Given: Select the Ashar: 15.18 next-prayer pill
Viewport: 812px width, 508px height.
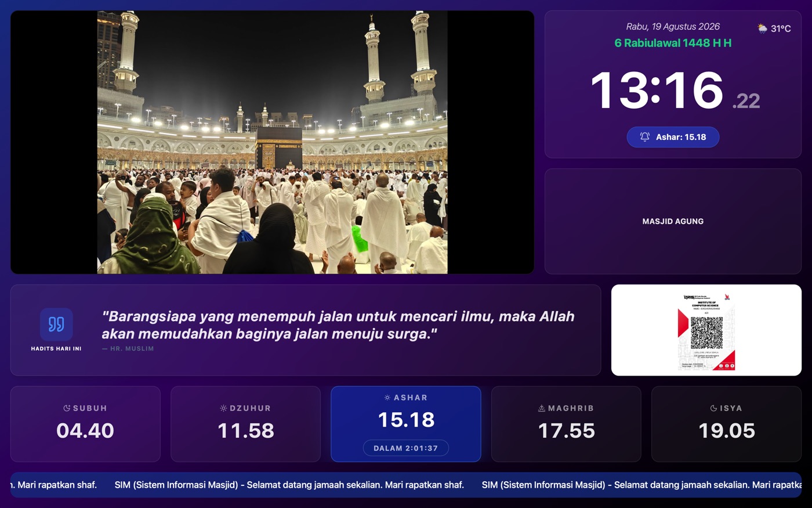Looking at the screenshot, I should (673, 137).
